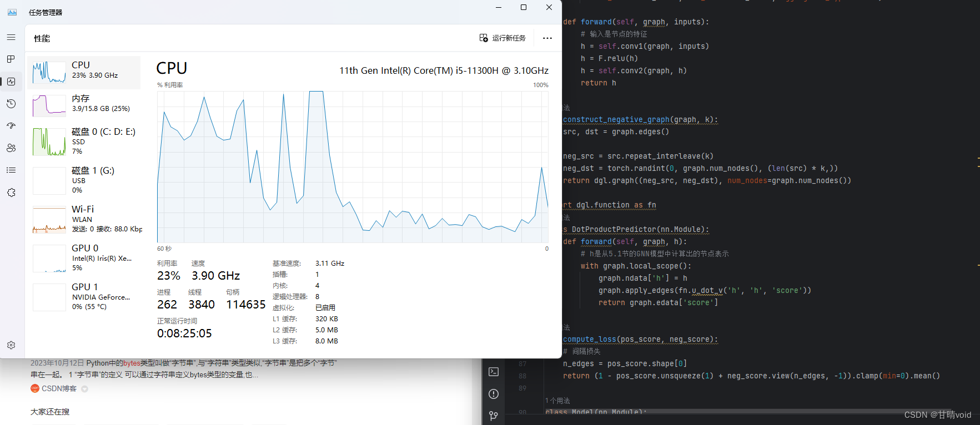980x425 pixels.
Task: Click the processes count 262
Action: 167,305
